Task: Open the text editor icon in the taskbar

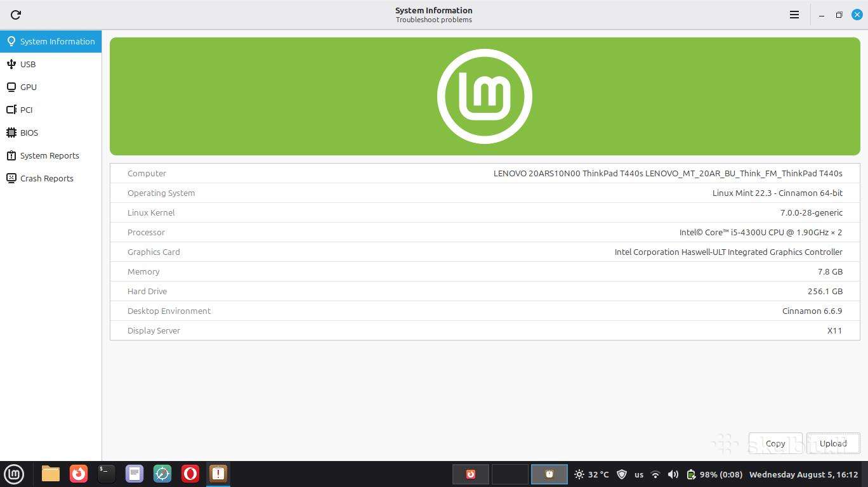Action: coord(135,474)
